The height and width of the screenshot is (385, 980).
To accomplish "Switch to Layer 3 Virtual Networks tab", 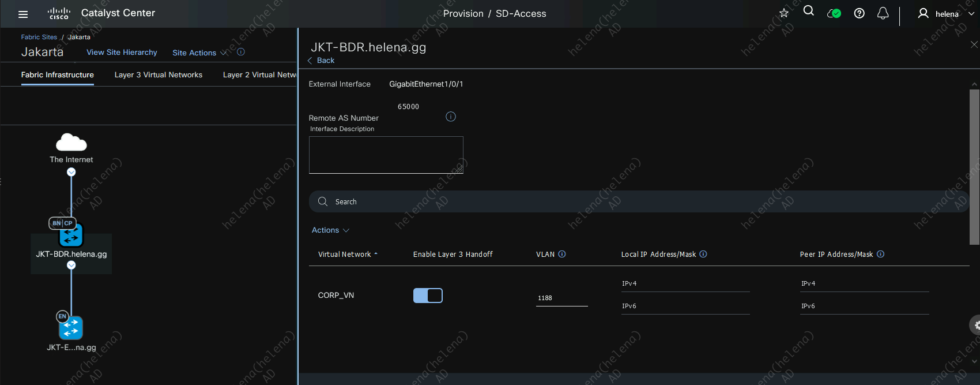I will [x=159, y=75].
